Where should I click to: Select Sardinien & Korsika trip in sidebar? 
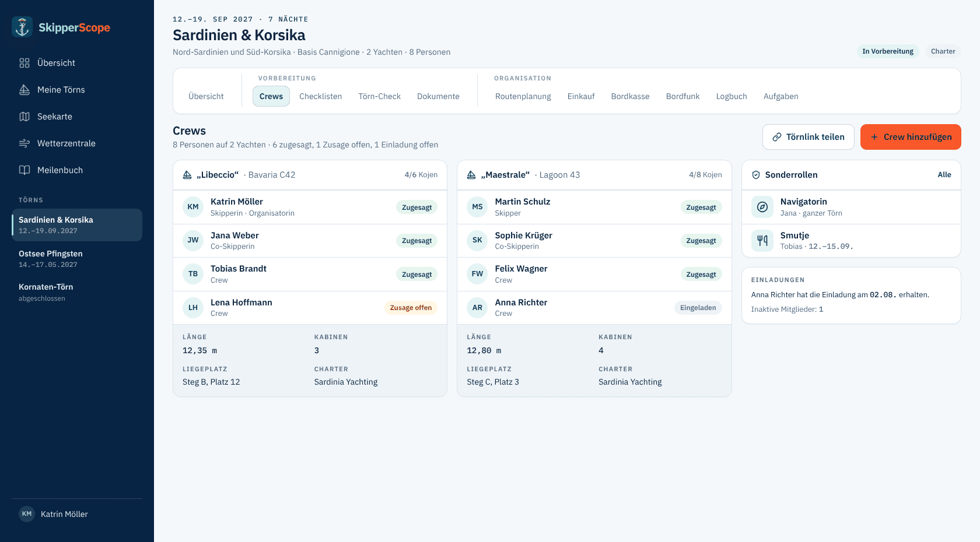coord(77,225)
